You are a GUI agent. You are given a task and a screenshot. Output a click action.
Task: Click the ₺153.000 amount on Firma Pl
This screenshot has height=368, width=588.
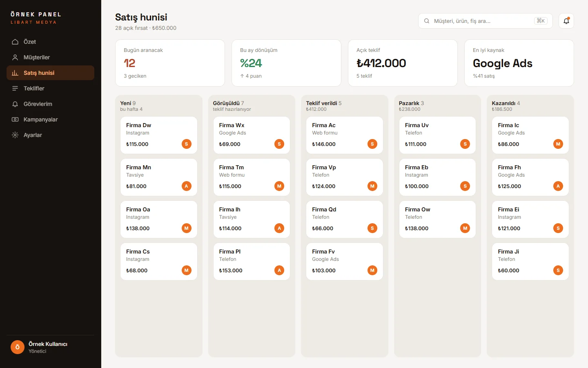click(x=231, y=270)
